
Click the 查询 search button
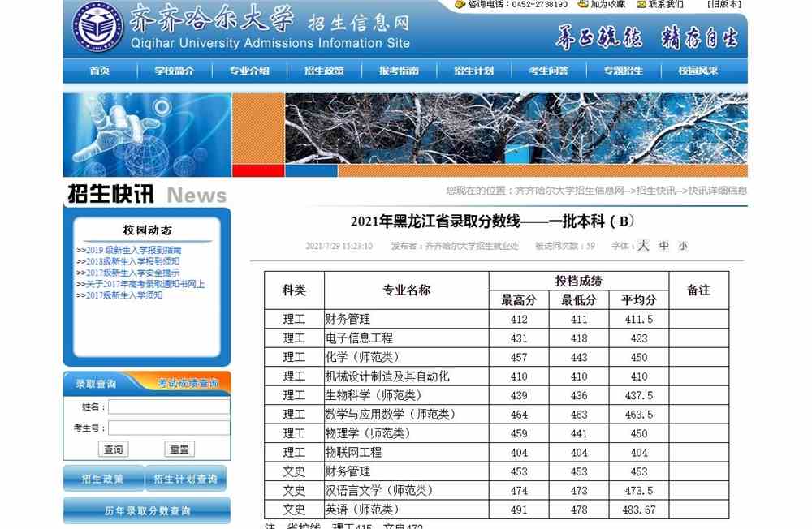pos(114,449)
